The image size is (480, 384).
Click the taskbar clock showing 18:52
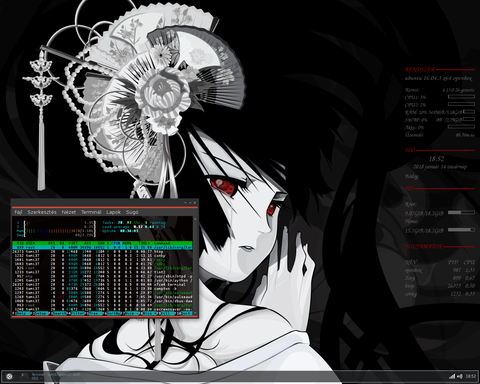pos(471,376)
